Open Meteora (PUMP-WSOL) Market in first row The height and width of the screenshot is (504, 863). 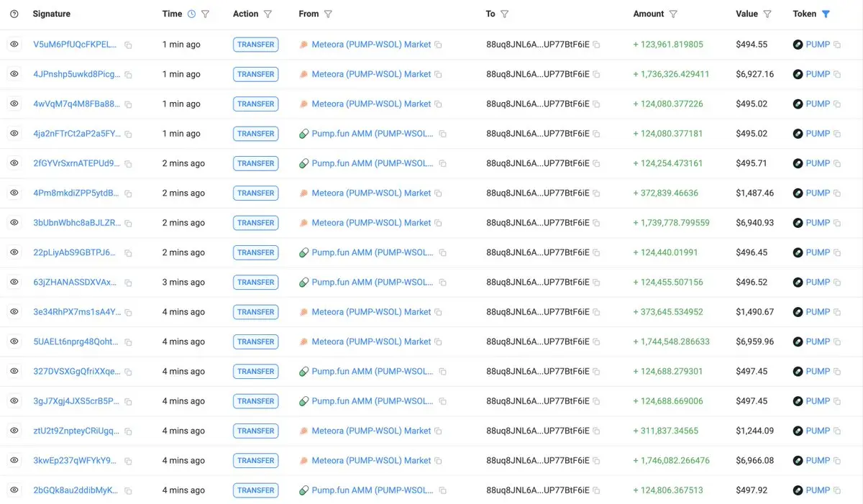click(x=371, y=45)
